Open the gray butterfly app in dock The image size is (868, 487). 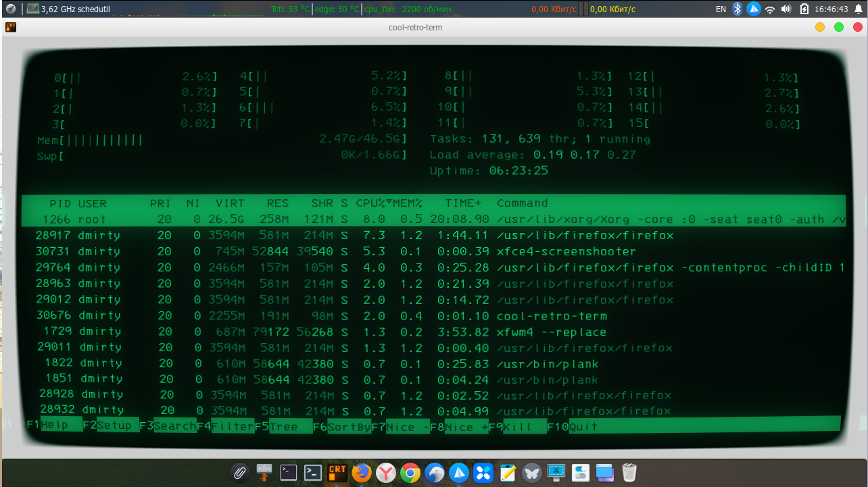pos(532,472)
